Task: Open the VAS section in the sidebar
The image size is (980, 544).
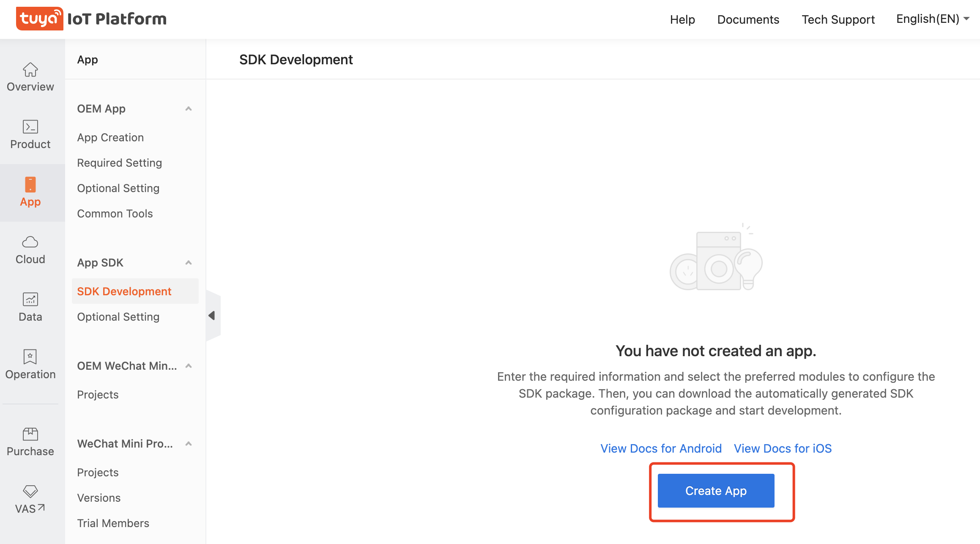Action: tap(30, 499)
